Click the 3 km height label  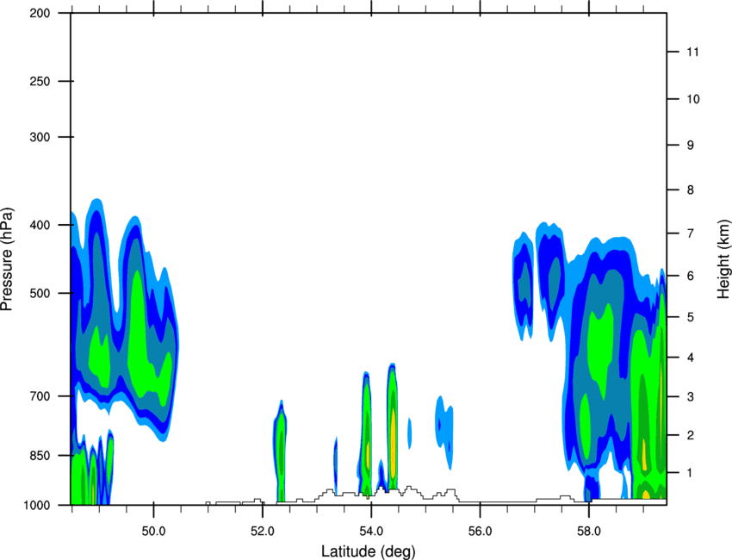pyautogui.click(x=691, y=397)
